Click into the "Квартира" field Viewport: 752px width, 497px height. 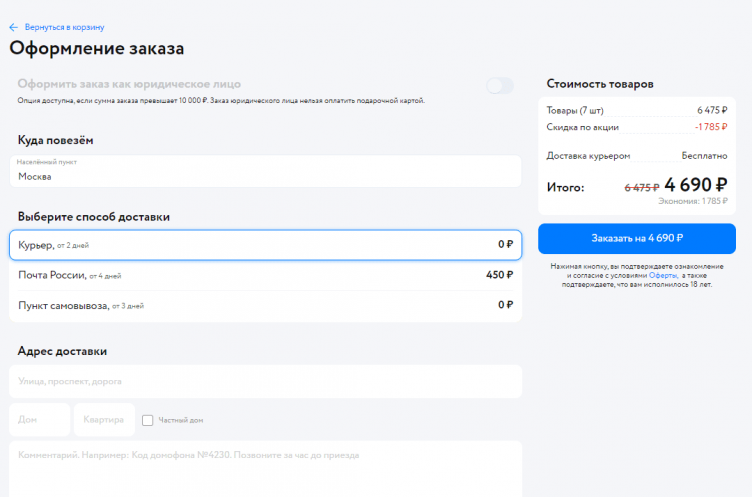(104, 420)
